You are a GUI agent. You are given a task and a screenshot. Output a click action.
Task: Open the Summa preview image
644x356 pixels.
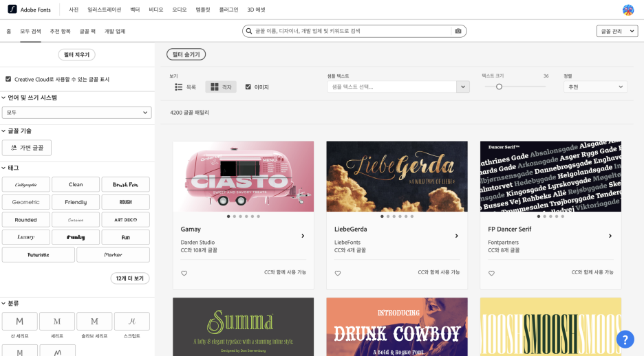[243, 327]
